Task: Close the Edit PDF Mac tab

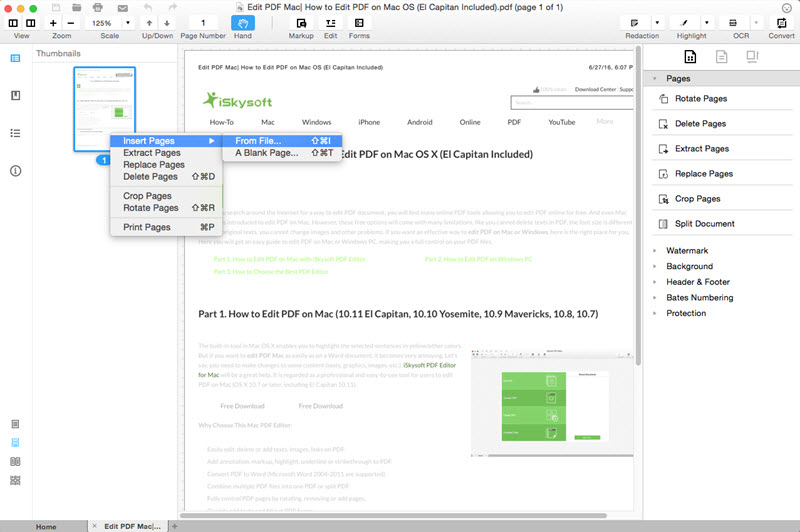Action: tap(94, 526)
